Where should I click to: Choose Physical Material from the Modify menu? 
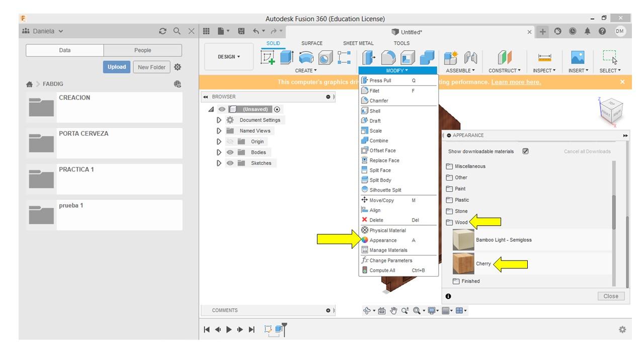(x=398, y=230)
